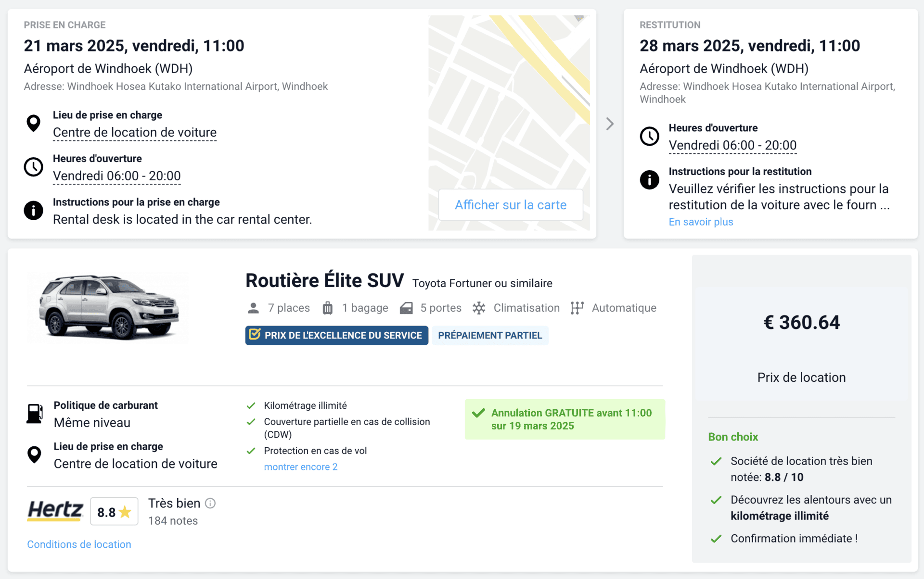This screenshot has height=579, width=924.
Task: Expand Centre de location de voiture details
Action: 135,132
